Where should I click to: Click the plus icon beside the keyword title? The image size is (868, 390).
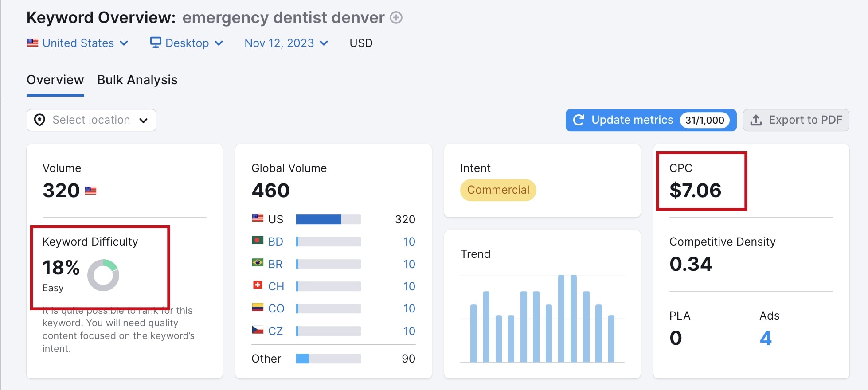[x=396, y=18]
